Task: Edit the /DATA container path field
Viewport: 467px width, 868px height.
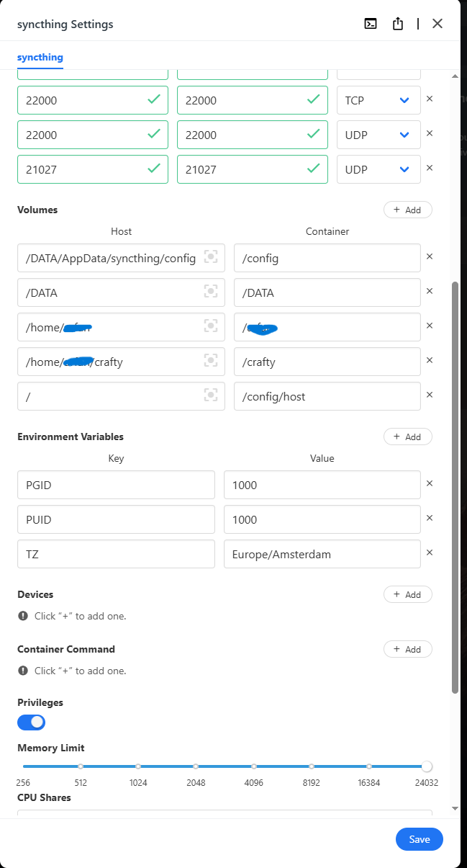Action: coord(327,292)
